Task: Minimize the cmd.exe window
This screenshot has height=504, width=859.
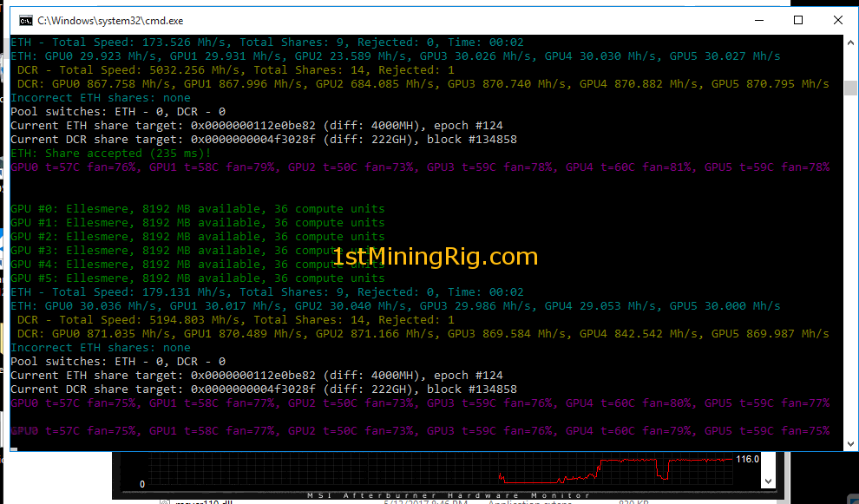Action: tap(759, 20)
